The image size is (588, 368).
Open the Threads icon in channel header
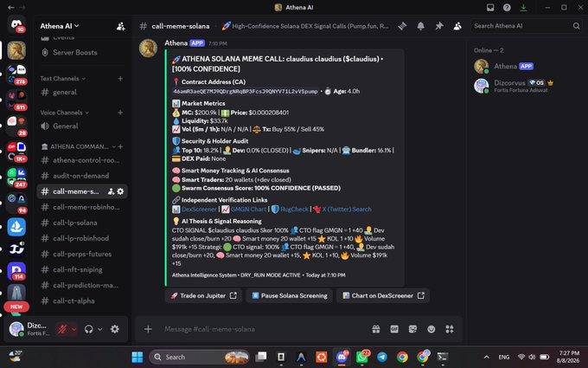(x=402, y=26)
